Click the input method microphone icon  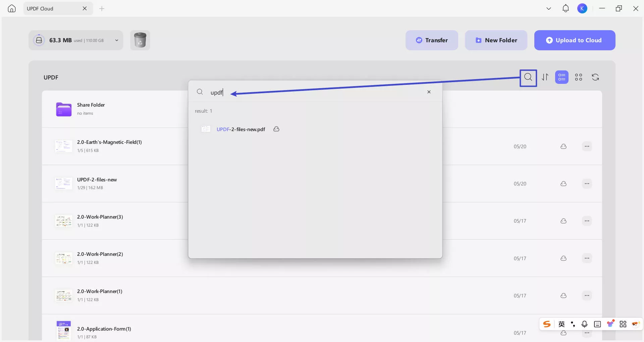coord(584,324)
